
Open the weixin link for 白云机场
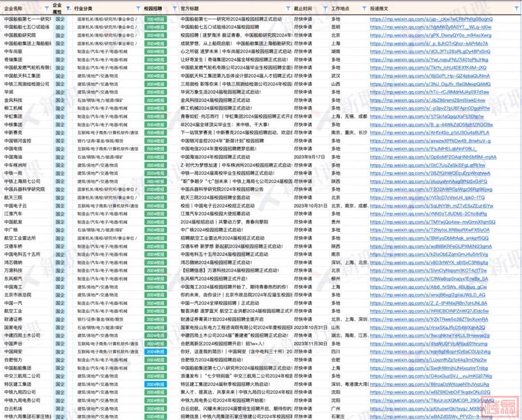428,409
